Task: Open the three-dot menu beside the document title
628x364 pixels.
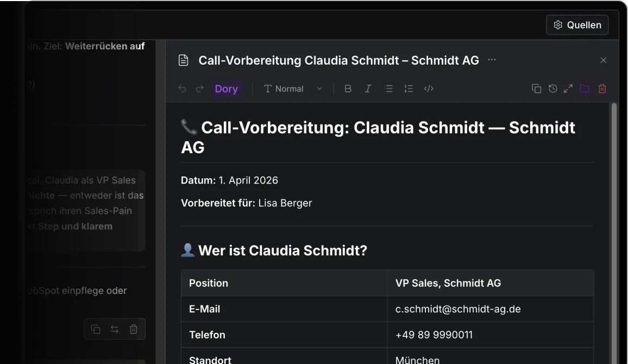Action: coord(492,60)
